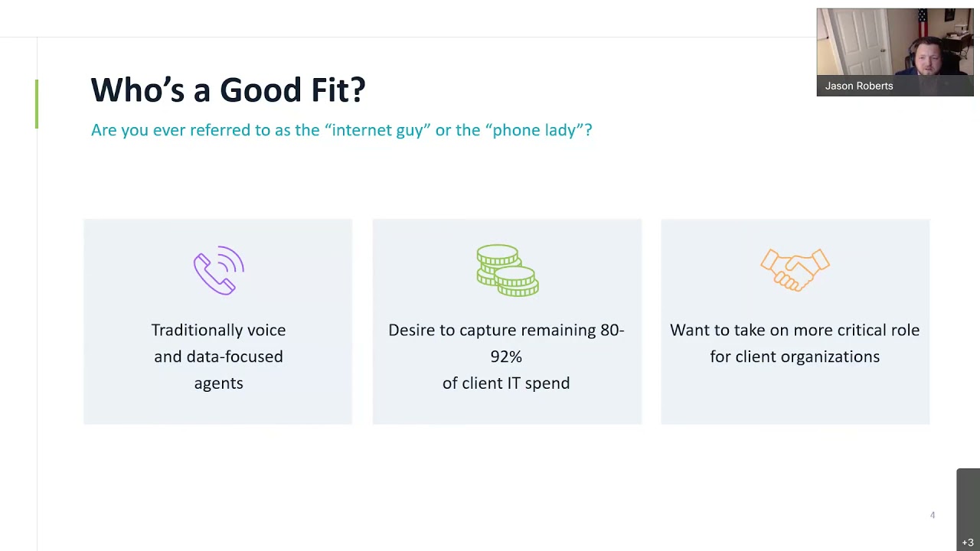Viewport: 980px width, 551px height.
Task: Click "Desire to capture remaining 80-92%" text
Action: (x=506, y=331)
